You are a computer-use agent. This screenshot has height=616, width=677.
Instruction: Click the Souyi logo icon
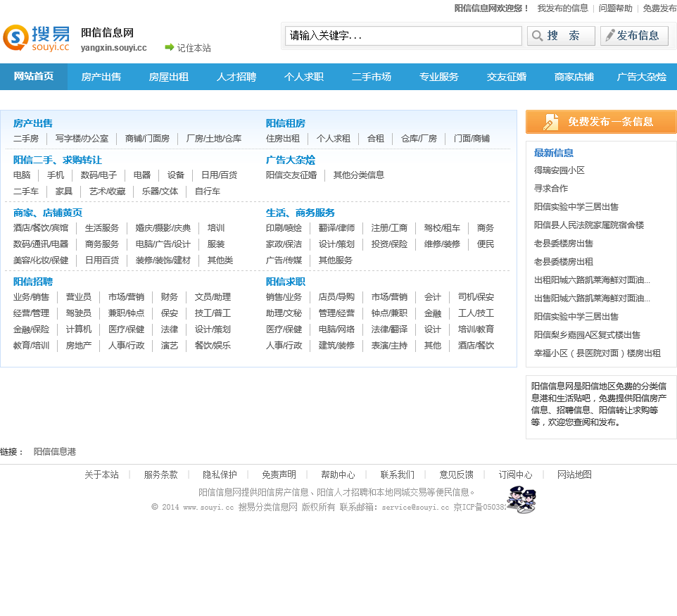click(x=36, y=38)
